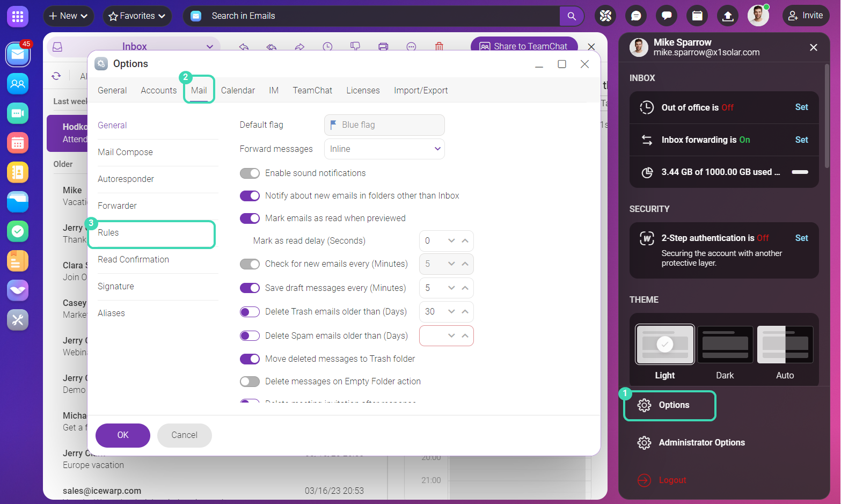Click Set next to Out of office

click(801, 107)
